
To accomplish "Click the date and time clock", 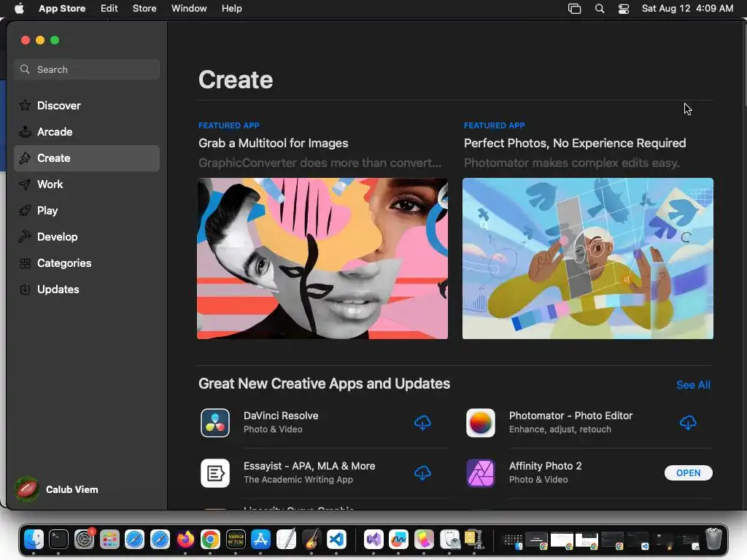I will coord(687,9).
